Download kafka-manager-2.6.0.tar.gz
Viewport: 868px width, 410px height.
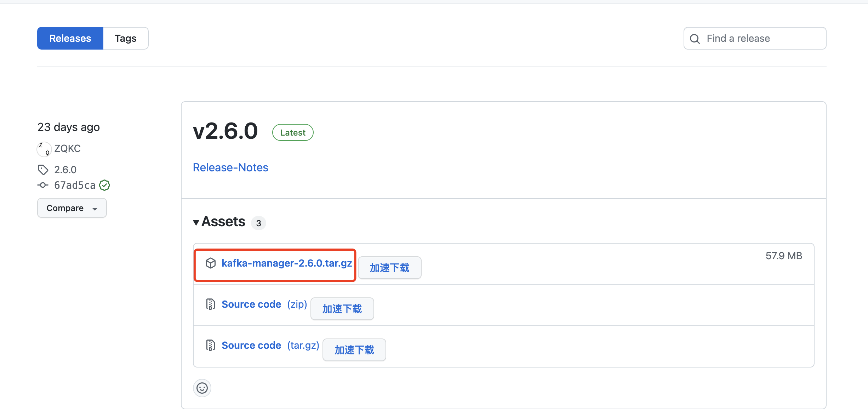tap(286, 263)
